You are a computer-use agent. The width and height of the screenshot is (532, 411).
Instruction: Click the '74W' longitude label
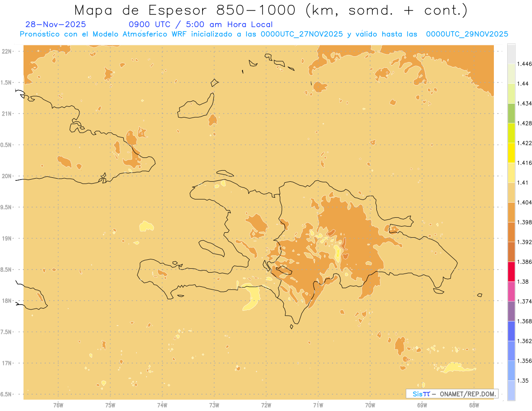[162, 405]
